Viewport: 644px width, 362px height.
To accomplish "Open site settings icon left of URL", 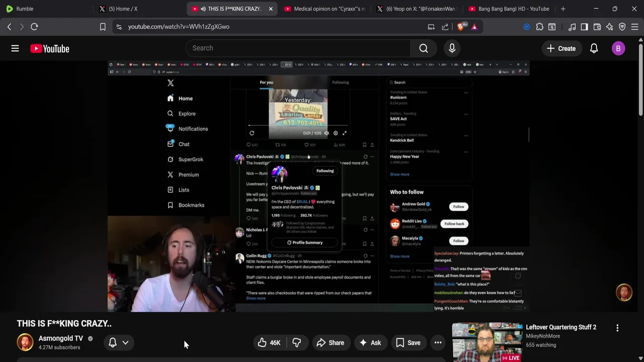I will pos(119,27).
